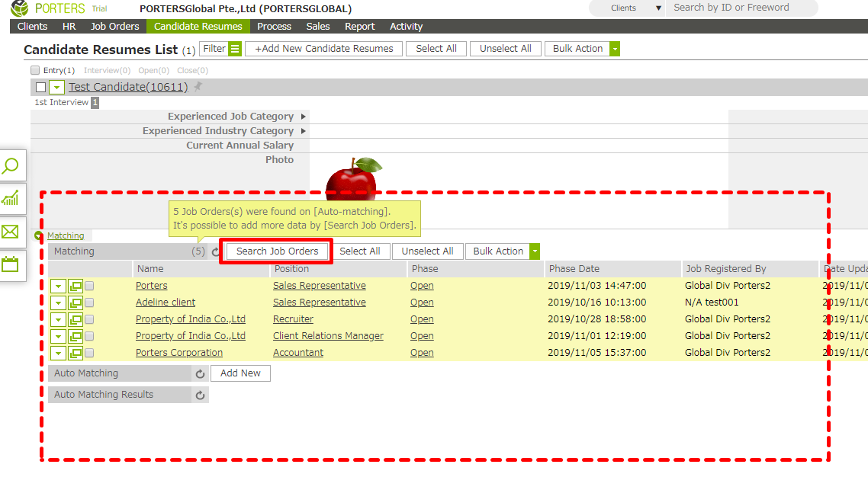
Task: Open window icon for Recruiter row
Action: point(76,319)
